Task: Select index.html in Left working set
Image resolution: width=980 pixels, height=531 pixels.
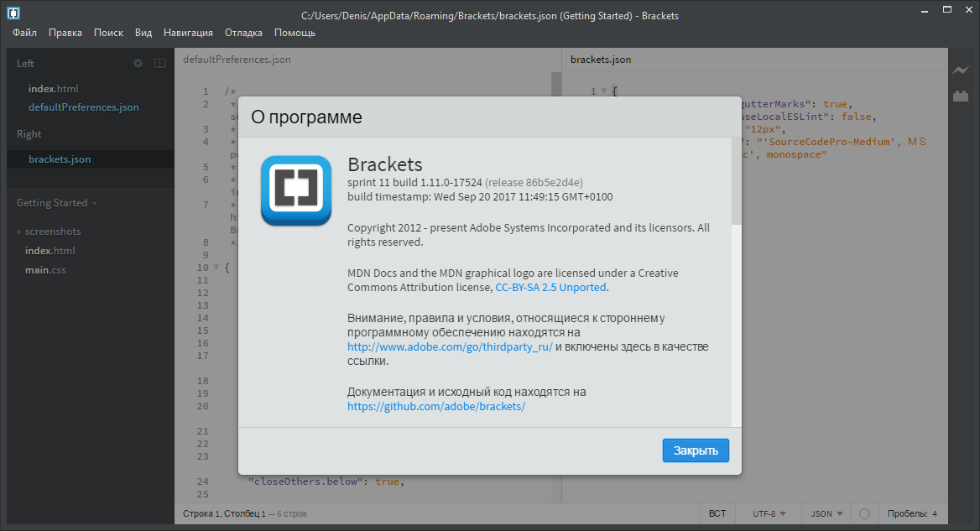Action: (53, 89)
